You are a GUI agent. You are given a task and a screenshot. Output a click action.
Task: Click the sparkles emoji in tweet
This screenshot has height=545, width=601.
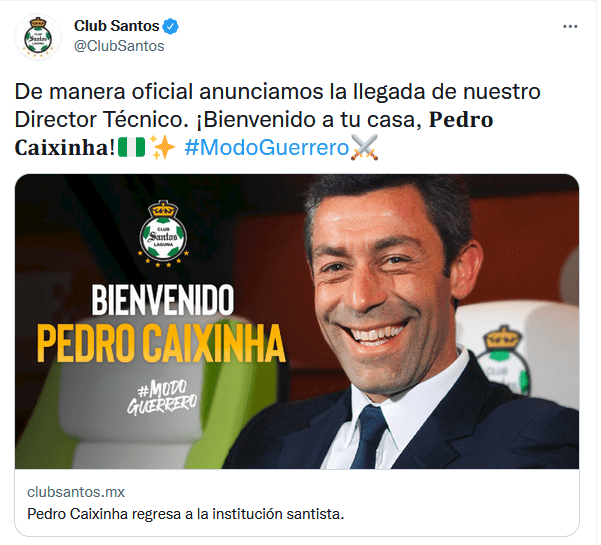coord(163,148)
